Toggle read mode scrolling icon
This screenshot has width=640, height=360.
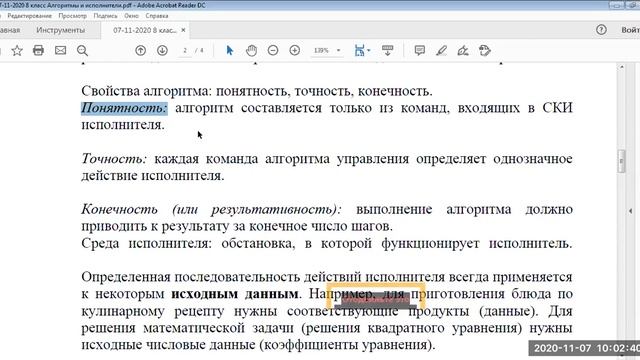click(387, 50)
